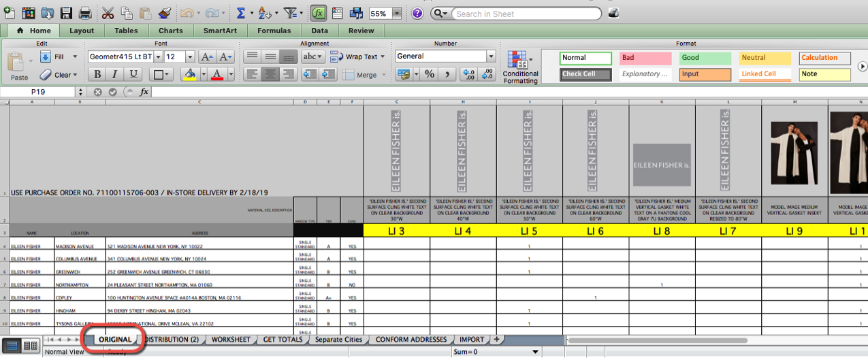Click the purple Help icon
This screenshot has width=868, height=358.
click(417, 13)
